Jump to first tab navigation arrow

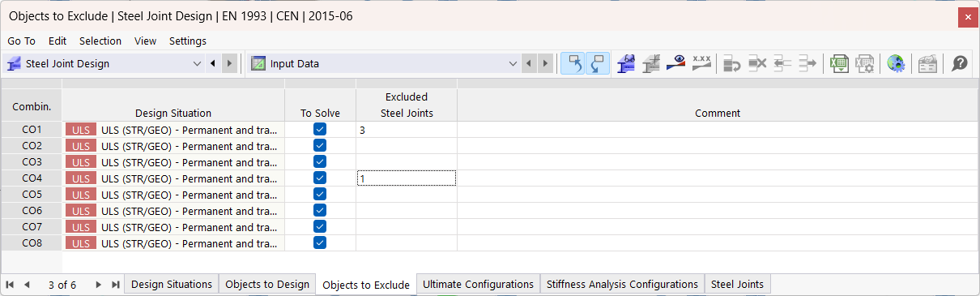(x=11, y=285)
